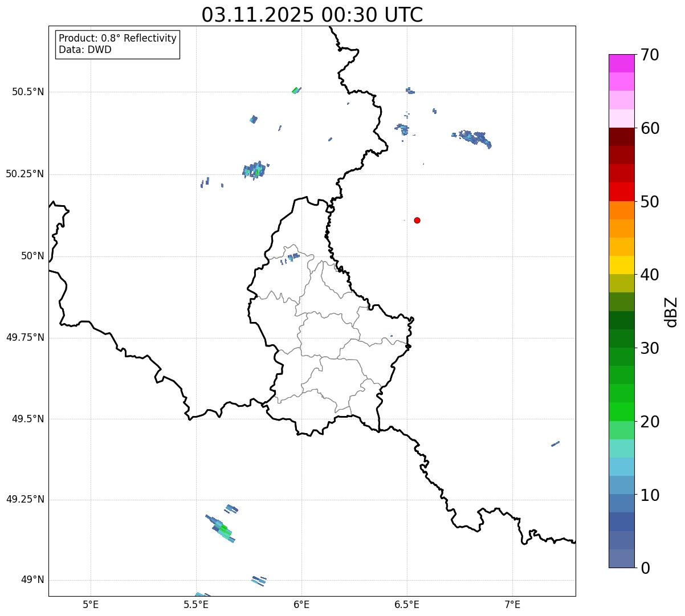The image size is (685, 616).
Task: Click the 5.5°E longitude label
Action: (x=196, y=605)
